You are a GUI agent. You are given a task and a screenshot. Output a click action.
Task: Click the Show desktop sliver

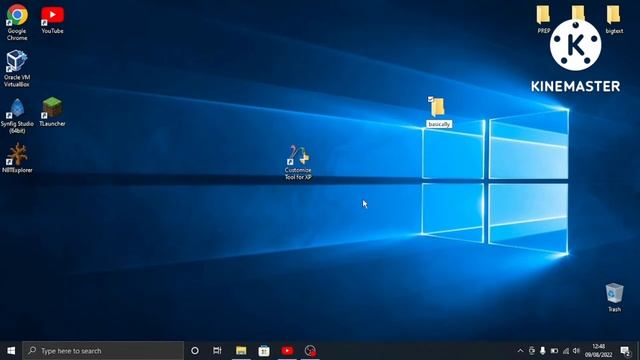coord(638,351)
